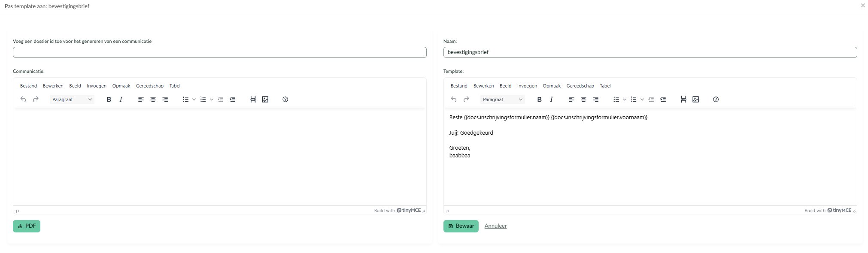The width and height of the screenshot is (868, 253).
Task: Download the communication as PDF
Action: [x=27, y=226]
